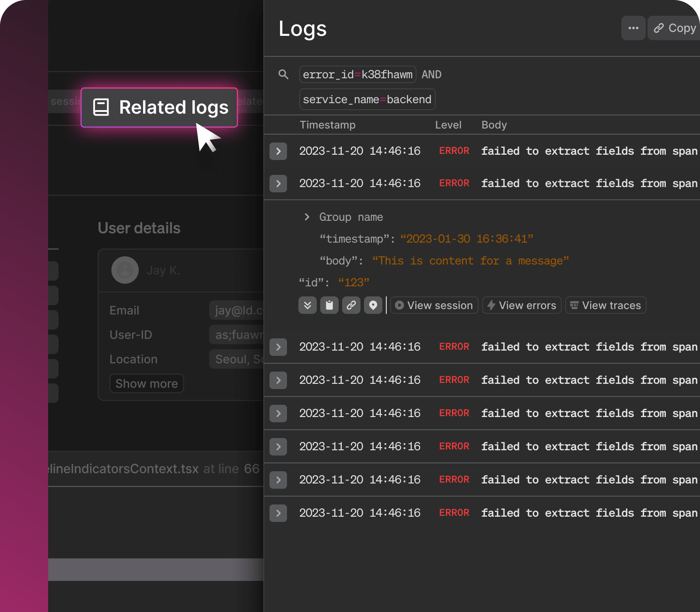Screen dimensions: 700x612
Task: Click Show more in User details
Action: (x=147, y=383)
